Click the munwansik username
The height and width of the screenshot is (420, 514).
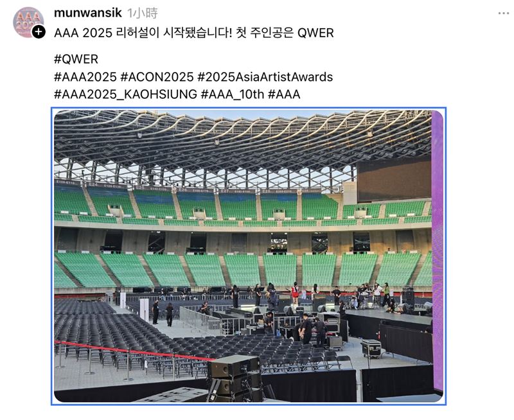[88, 13]
